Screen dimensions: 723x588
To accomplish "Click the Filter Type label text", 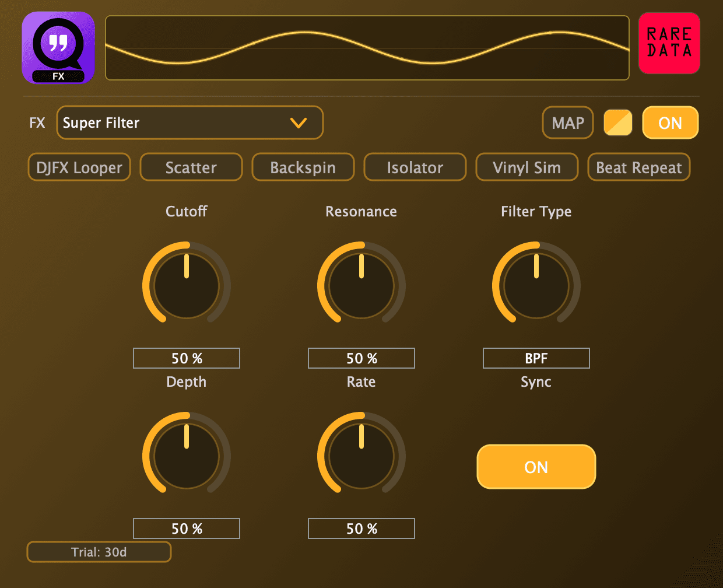I will [x=536, y=212].
